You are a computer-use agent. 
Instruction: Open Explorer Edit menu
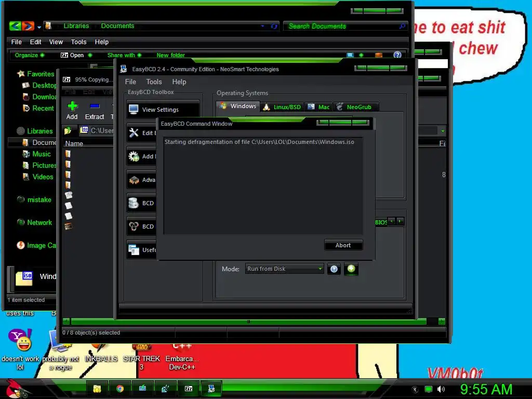coord(35,42)
